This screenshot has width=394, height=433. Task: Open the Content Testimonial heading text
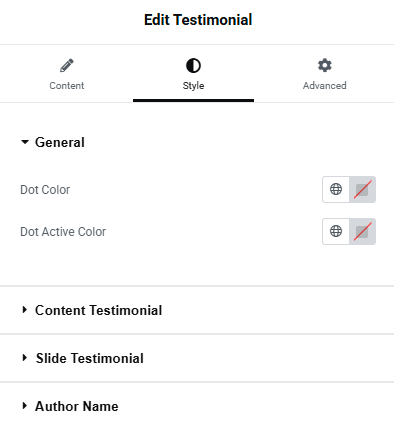click(99, 310)
